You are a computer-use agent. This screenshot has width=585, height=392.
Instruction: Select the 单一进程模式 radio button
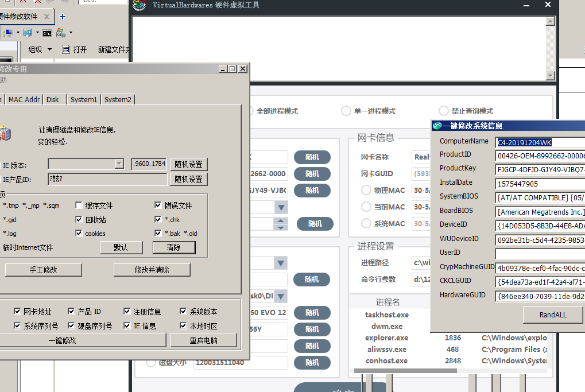coord(346,111)
